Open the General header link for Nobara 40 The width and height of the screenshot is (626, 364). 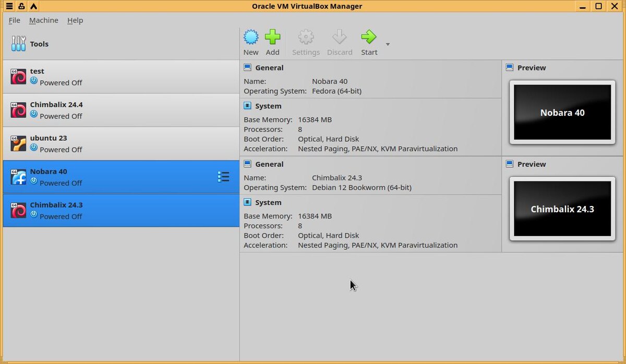click(x=269, y=68)
